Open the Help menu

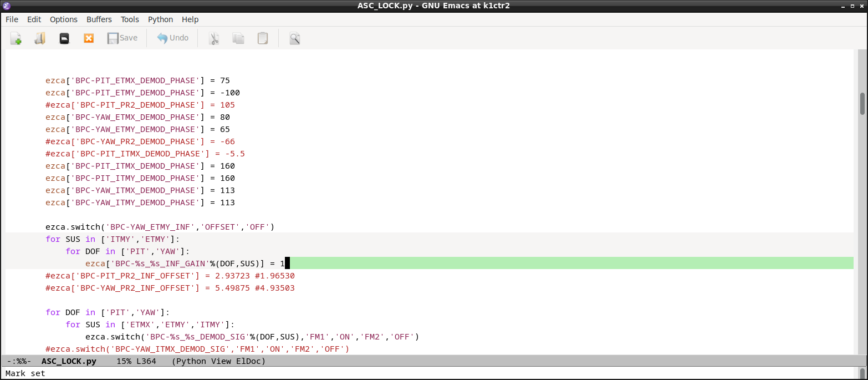[x=190, y=19]
